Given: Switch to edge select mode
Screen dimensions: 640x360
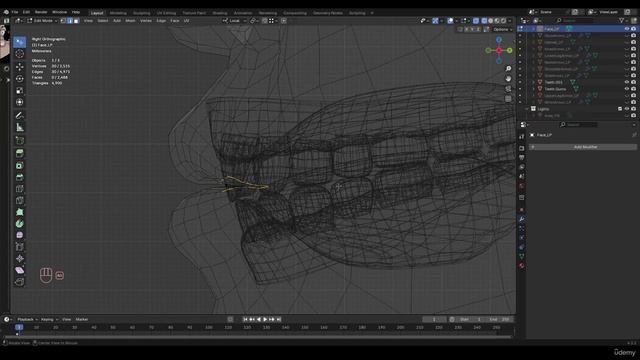Looking at the screenshot, I should click(70, 20).
